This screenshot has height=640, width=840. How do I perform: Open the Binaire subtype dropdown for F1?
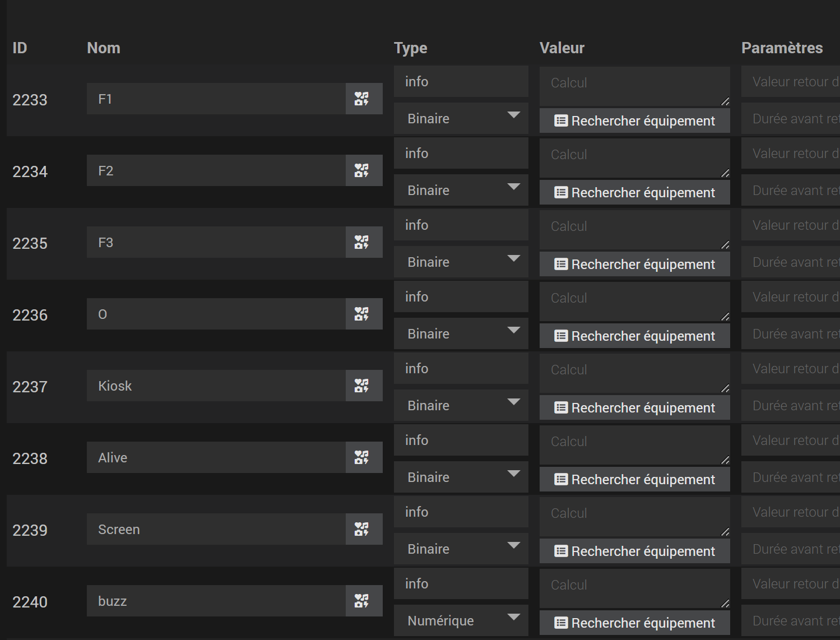tap(461, 119)
